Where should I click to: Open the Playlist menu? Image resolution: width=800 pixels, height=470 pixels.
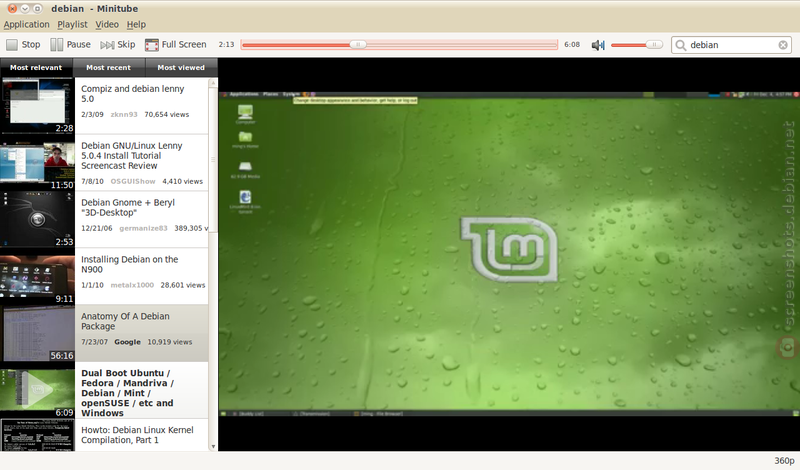click(x=72, y=24)
